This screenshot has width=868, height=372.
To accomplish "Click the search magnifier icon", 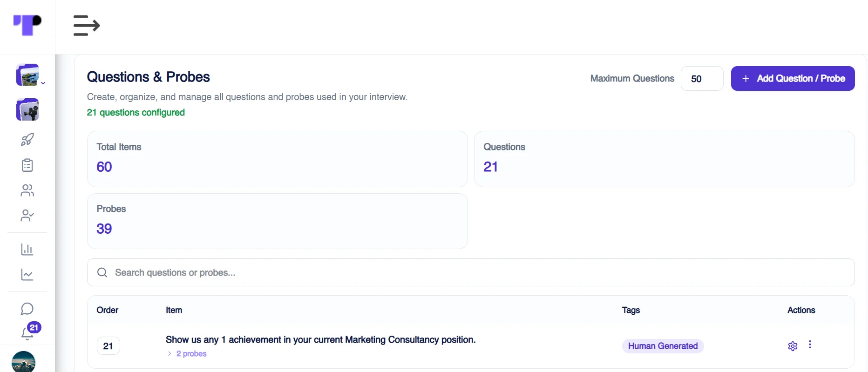I will [102, 272].
